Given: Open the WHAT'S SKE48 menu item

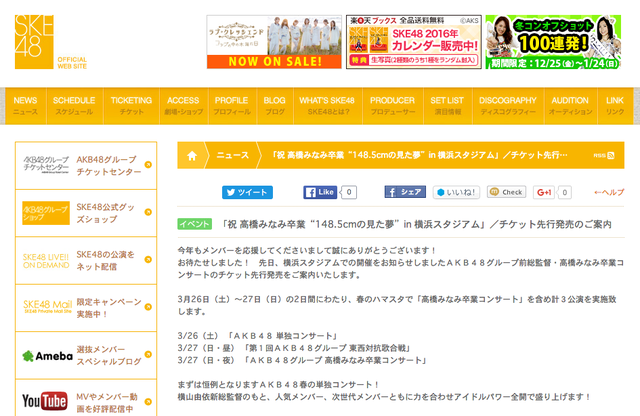Looking at the screenshot, I should (327, 106).
